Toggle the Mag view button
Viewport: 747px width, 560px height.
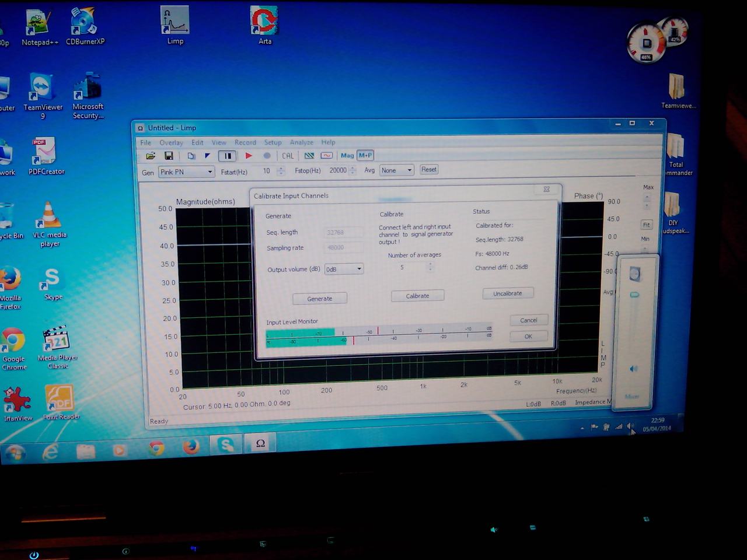click(x=347, y=155)
